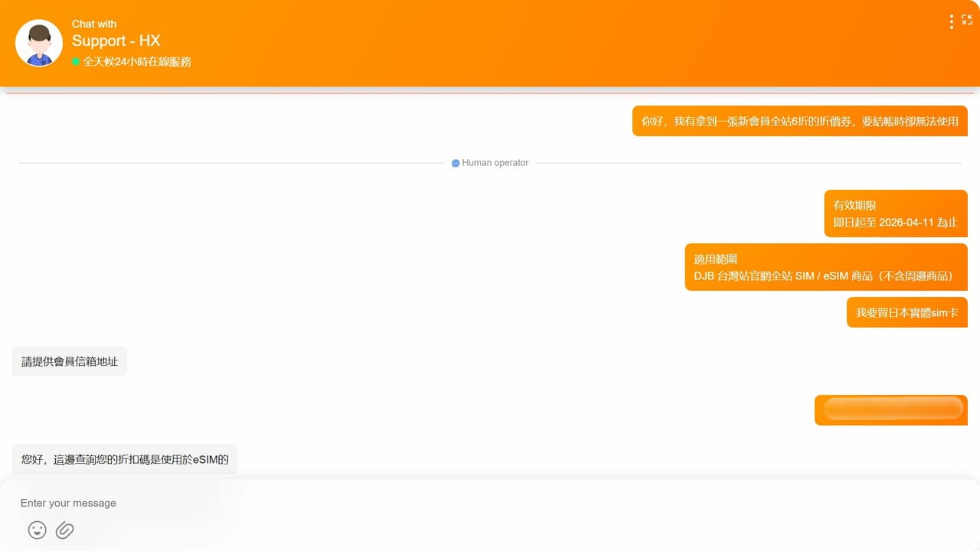Click the 請提供會員信箱地址 reply
Viewport: 980px width, 551px height.
pyautogui.click(x=70, y=361)
